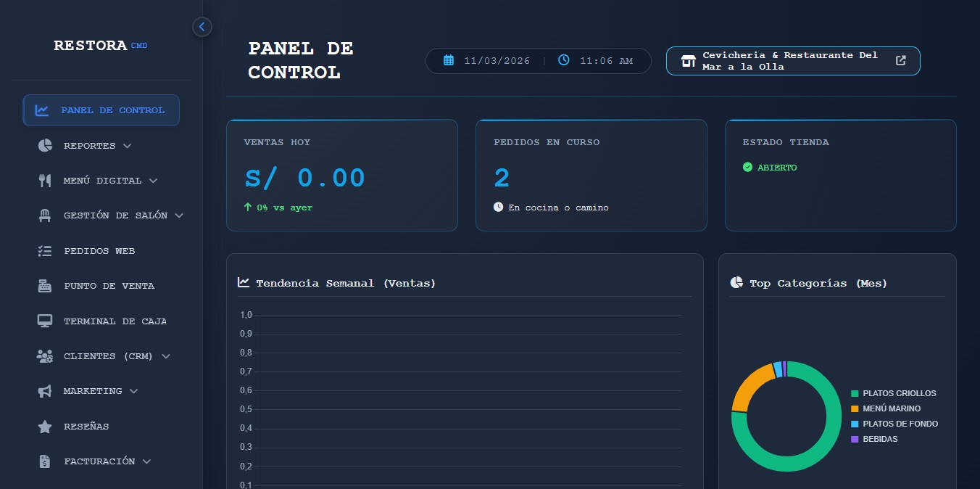Image resolution: width=980 pixels, height=489 pixels.
Task: Click the Clientes (CRM) people icon
Action: [x=44, y=356]
